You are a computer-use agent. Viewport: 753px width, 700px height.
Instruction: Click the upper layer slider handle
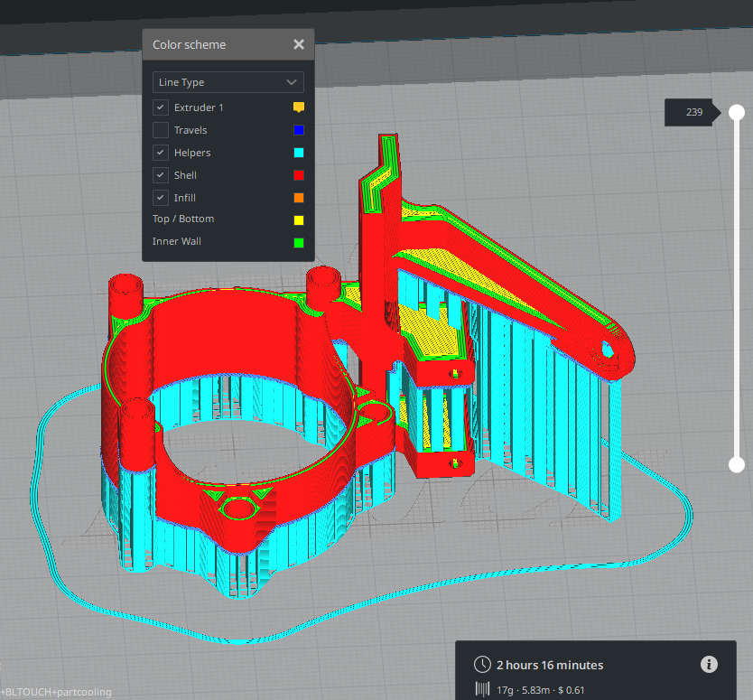tap(737, 112)
